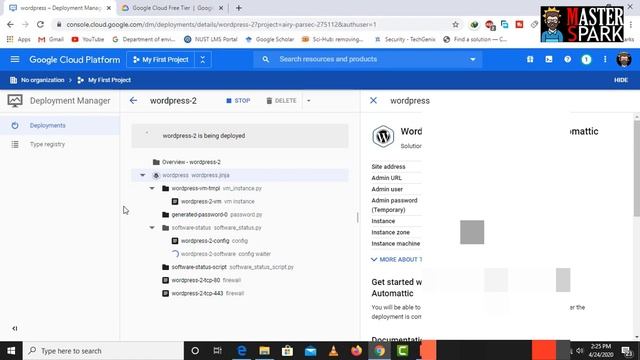Bookmark this page with the star icon
This screenshot has height=360, width=640.
pyautogui.click(x=456, y=24)
